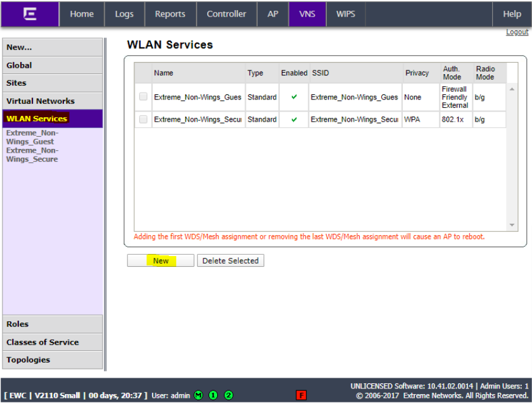Click the table scrollbar down arrow
The image size is (532, 403).
(x=512, y=225)
